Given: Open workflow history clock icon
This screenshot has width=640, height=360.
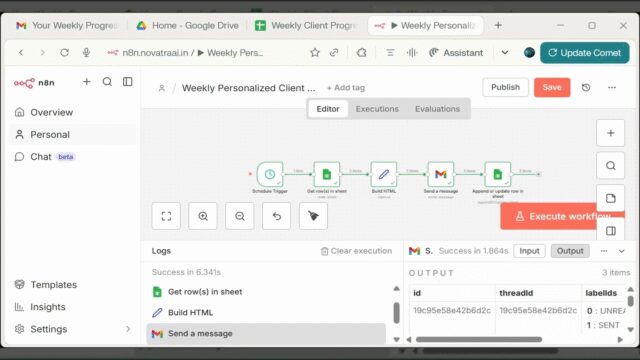Looking at the screenshot, I should coord(586,87).
